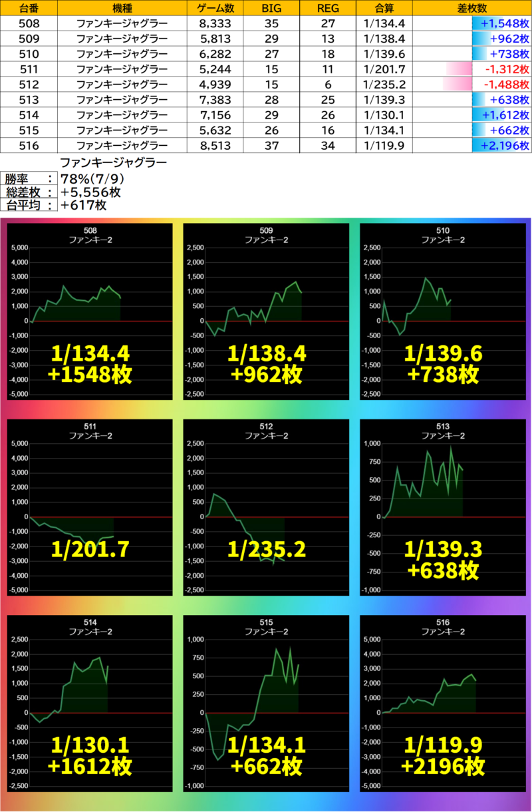Open the slump graph for machine 512

266,508
